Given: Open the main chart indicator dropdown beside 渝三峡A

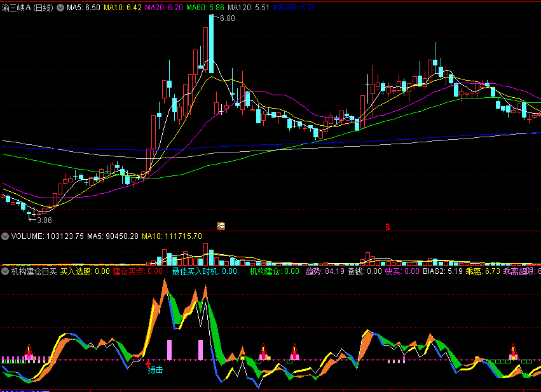Looking at the screenshot, I should pyautogui.click(x=60, y=8).
